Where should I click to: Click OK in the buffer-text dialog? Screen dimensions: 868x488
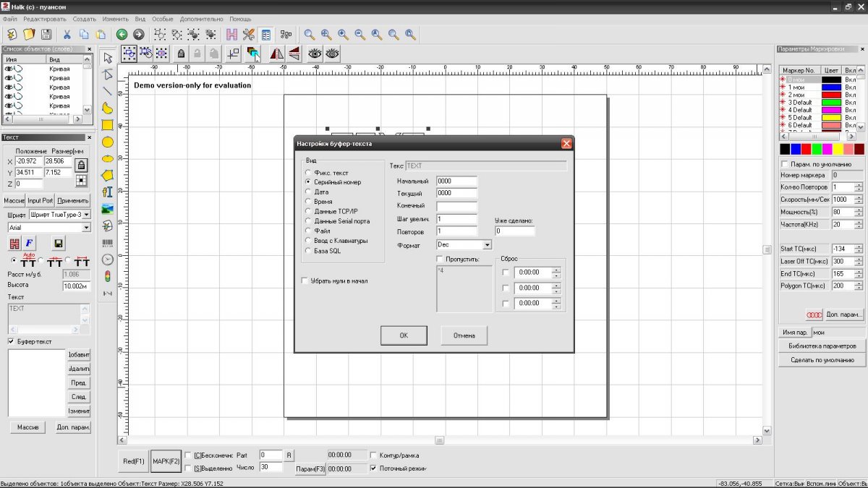[404, 335]
